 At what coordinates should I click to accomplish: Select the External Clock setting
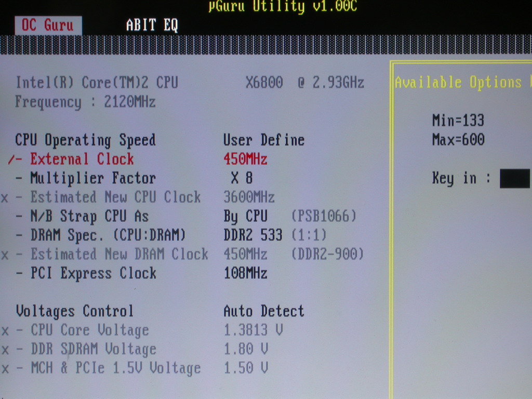(82, 159)
